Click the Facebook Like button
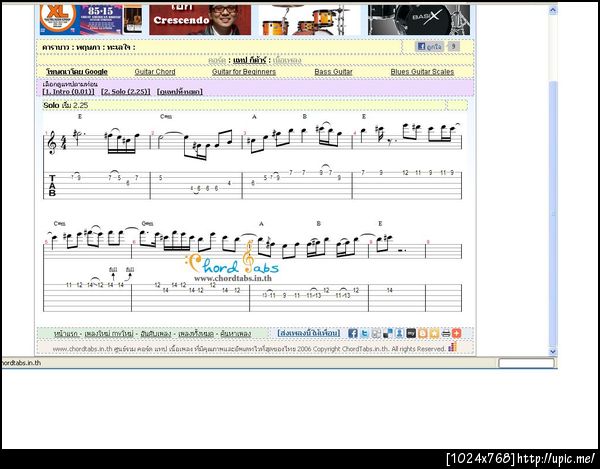Screen dimensions: 600x469 (x=429, y=47)
